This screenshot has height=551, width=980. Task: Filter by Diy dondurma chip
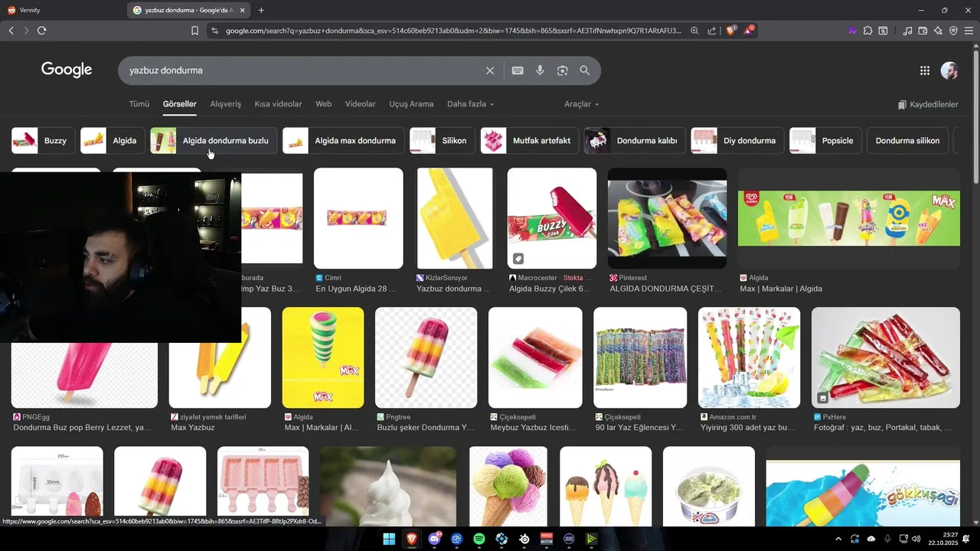click(737, 141)
